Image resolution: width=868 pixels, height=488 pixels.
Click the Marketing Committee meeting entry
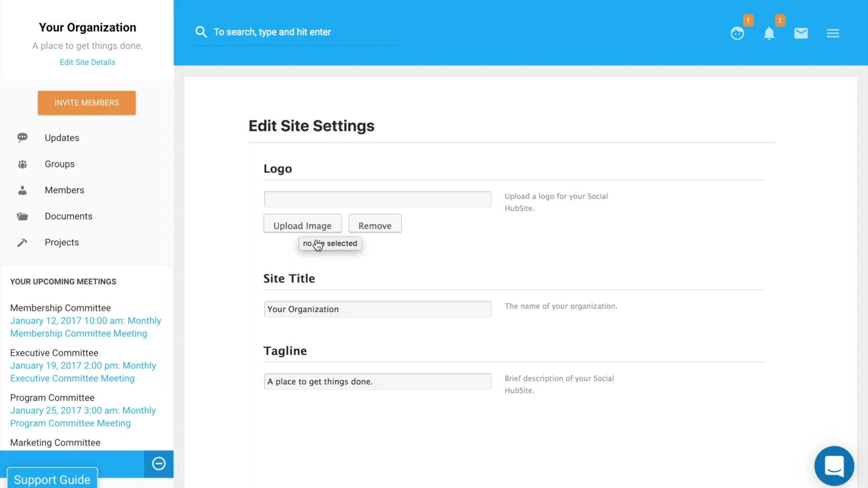pyautogui.click(x=55, y=443)
